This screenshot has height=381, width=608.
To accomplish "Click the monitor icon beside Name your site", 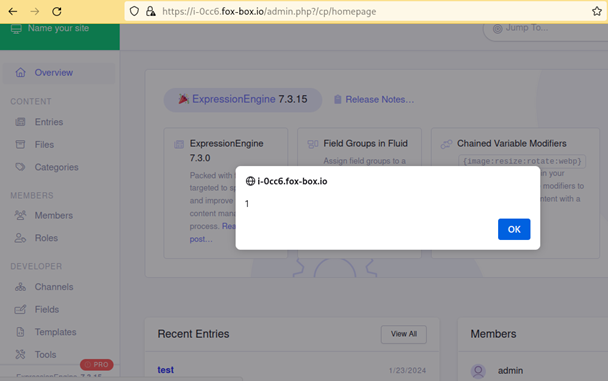I will (x=16, y=29).
